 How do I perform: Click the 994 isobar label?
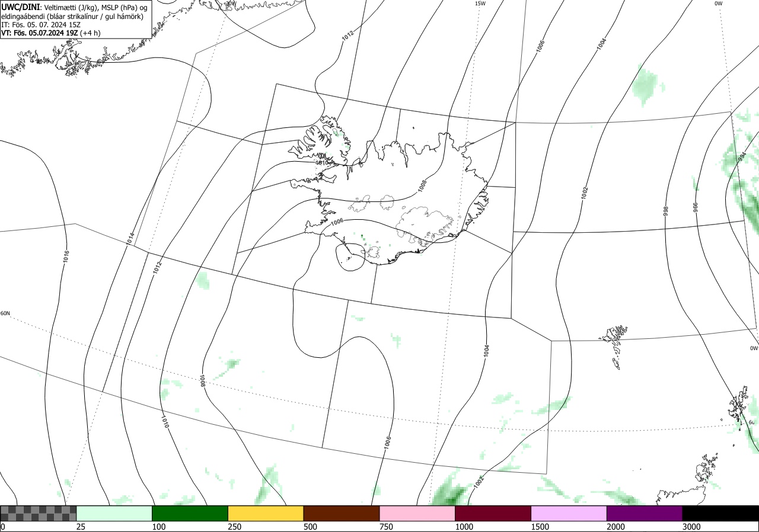click(x=742, y=158)
